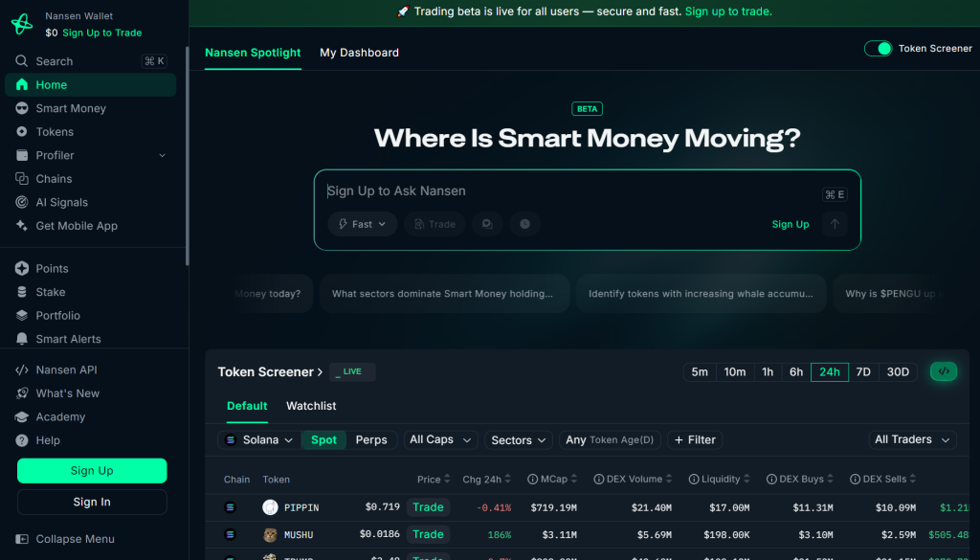Toggle the Token Screener switch off
This screenshot has height=560, width=980.
point(878,48)
